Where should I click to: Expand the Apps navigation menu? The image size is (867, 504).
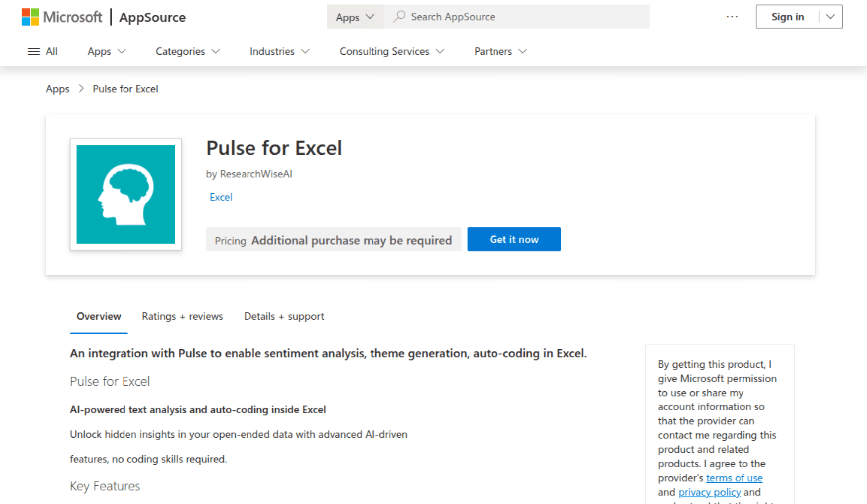click(107, 51)
